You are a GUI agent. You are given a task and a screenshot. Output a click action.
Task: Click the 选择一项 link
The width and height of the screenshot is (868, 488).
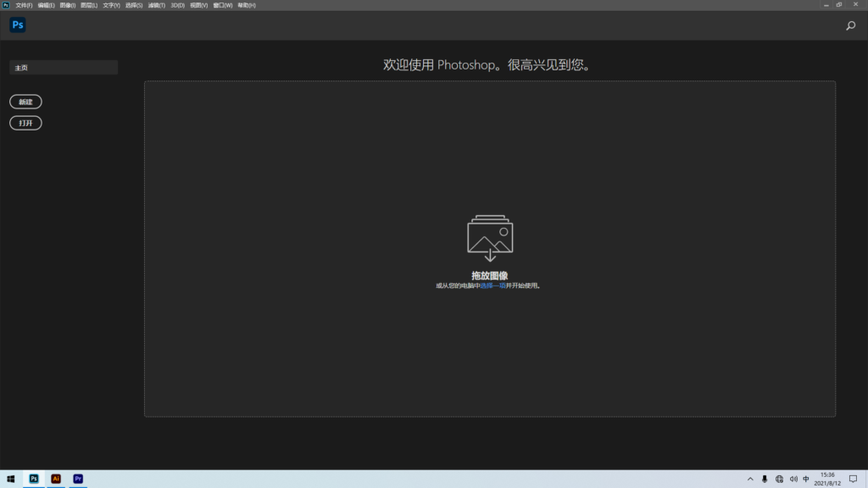coord(492,286)
